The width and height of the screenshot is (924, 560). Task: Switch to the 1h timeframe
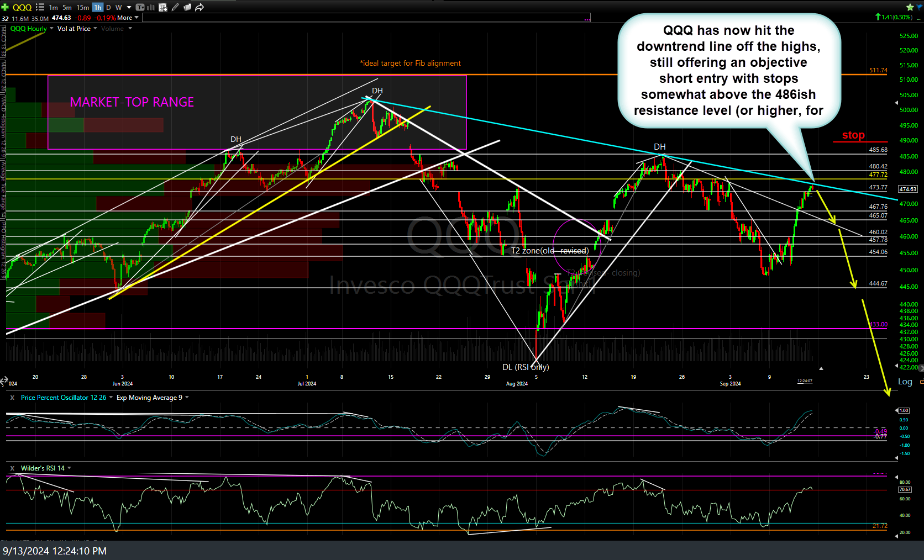[97, 7]
